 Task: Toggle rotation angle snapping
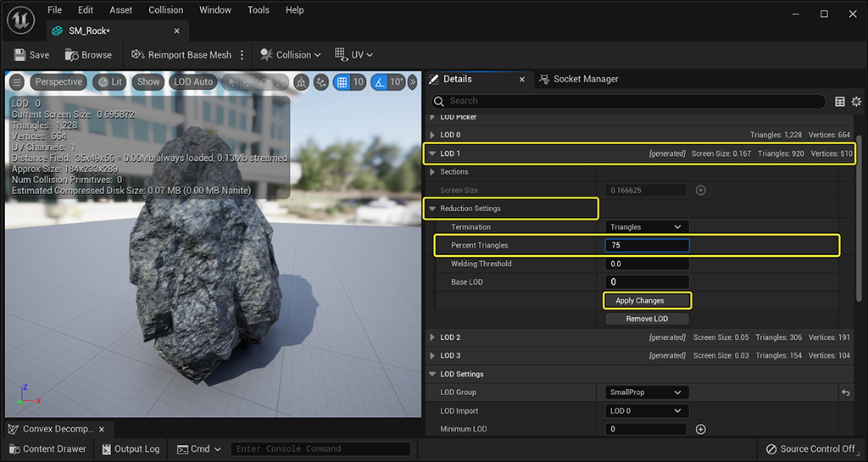pyautogui.click(x=379, y=82)
